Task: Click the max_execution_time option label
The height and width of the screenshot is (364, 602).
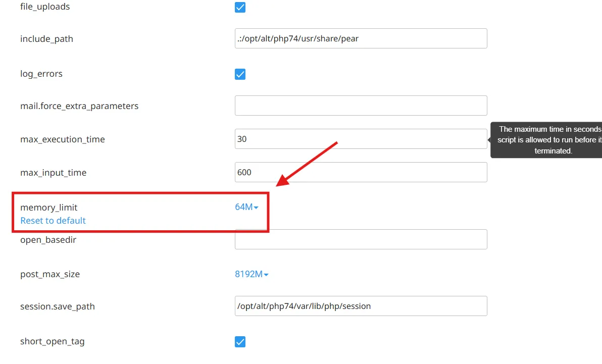Action: 63,139
